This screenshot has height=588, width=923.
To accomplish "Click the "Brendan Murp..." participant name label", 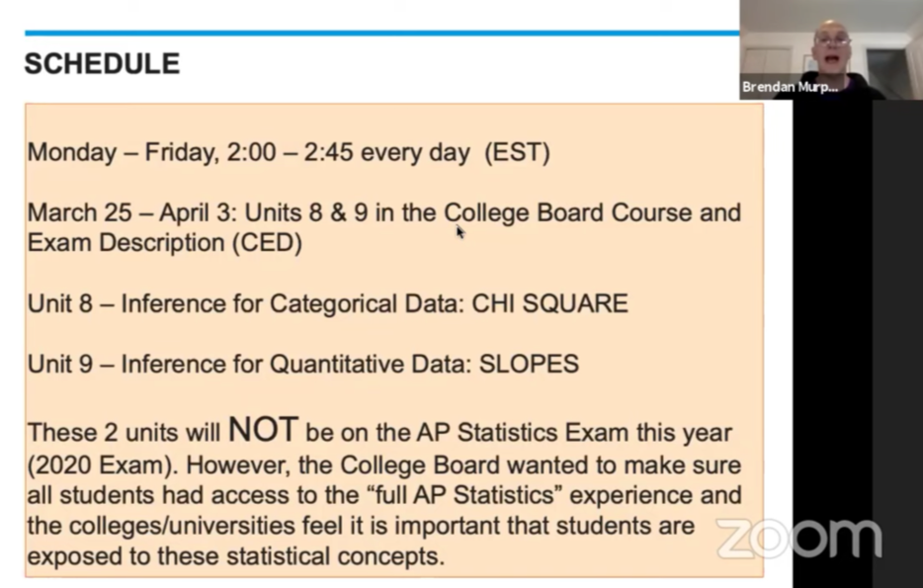I will [790, 87].
